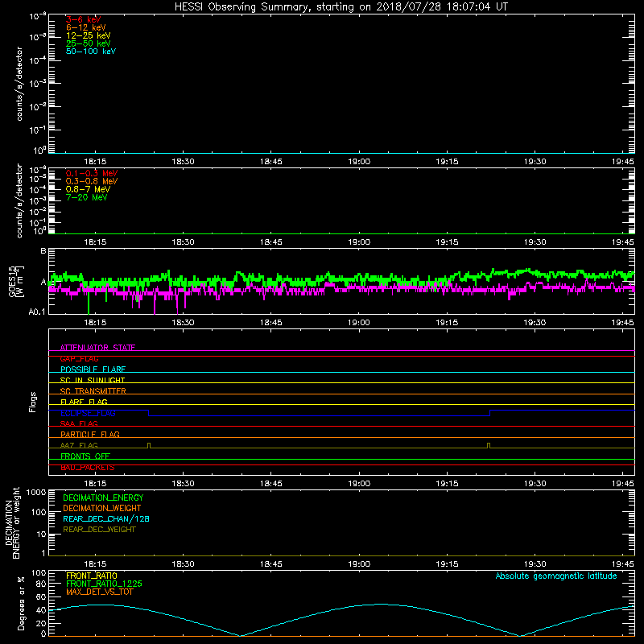
Task: Select the GAP_FLAG label
Action: (79, 358)
